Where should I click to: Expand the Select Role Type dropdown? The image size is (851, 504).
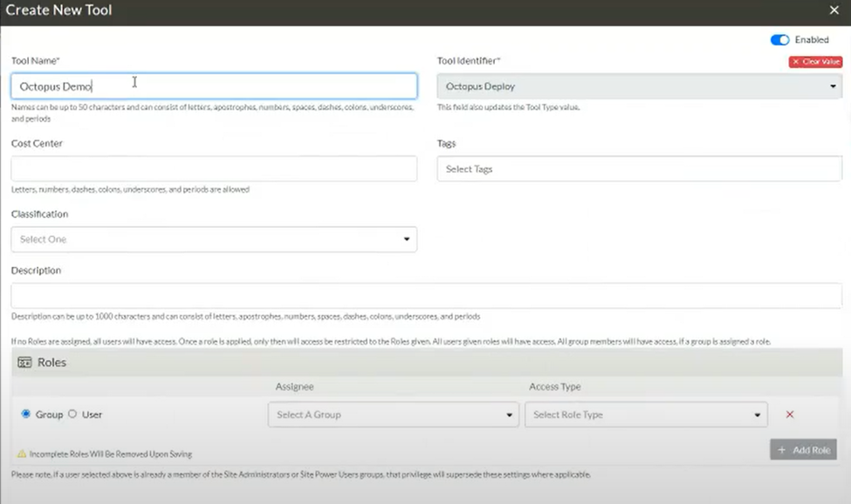(646, 414)
